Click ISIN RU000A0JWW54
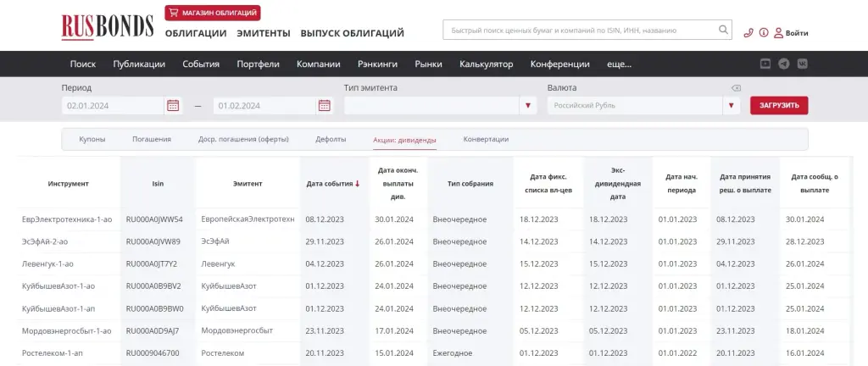The width and height of the screenshot is (868, 366). click(x=154, y=219)
